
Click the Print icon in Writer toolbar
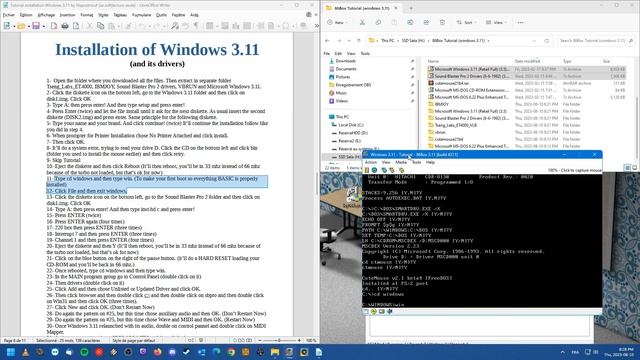tap(65, 26)
